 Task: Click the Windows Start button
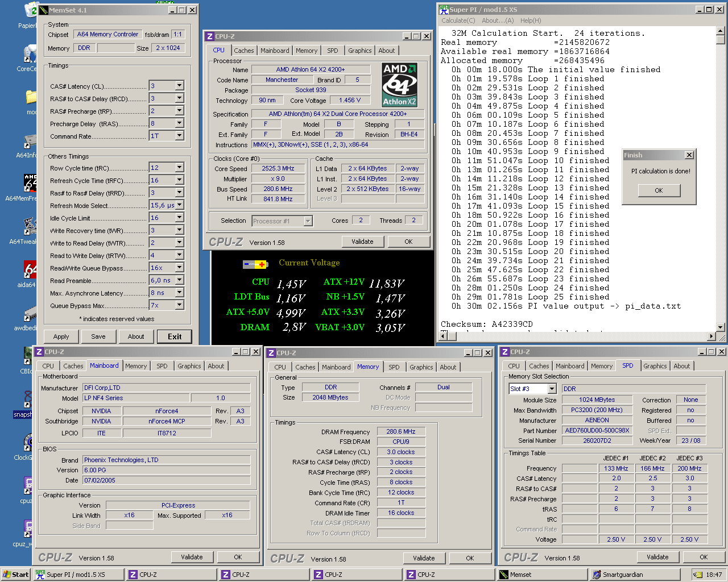click(x=15, y=575)
